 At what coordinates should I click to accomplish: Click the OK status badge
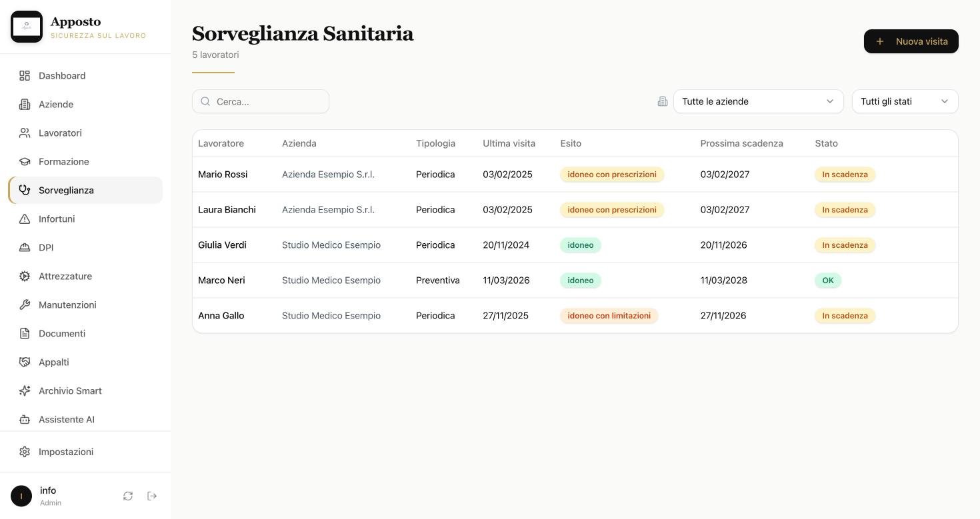click(x=828, y=280)
